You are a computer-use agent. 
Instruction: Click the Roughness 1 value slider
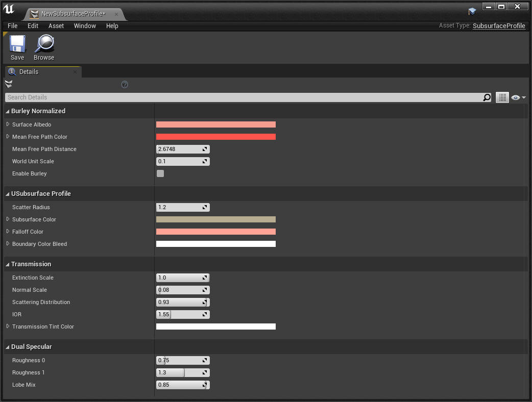(x=183, y=373)
